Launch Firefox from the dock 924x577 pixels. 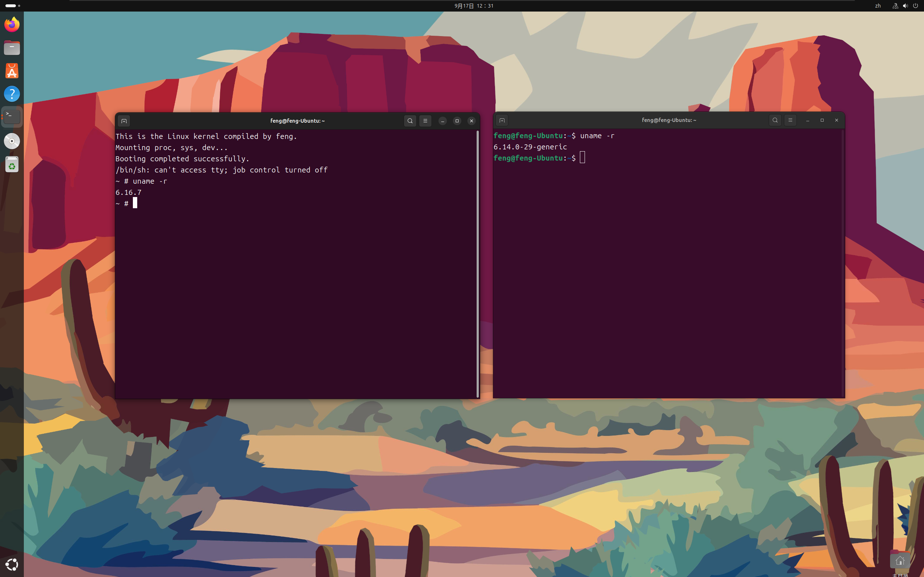tap(12, 25)
